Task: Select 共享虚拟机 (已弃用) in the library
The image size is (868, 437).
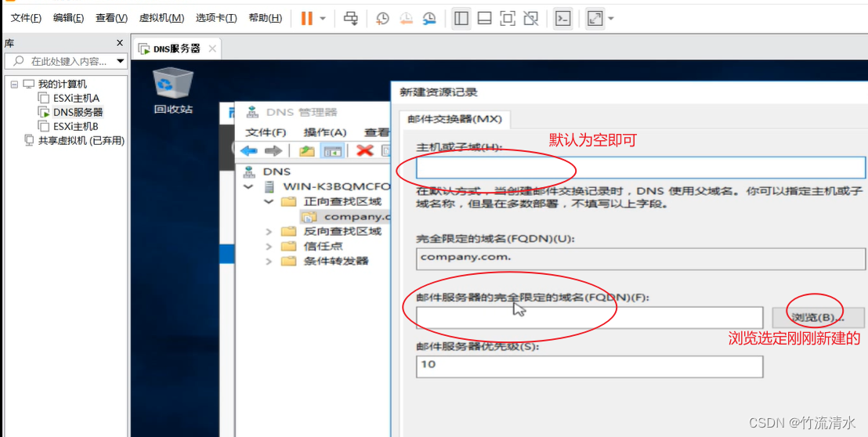Action: (x=81, y=140)
